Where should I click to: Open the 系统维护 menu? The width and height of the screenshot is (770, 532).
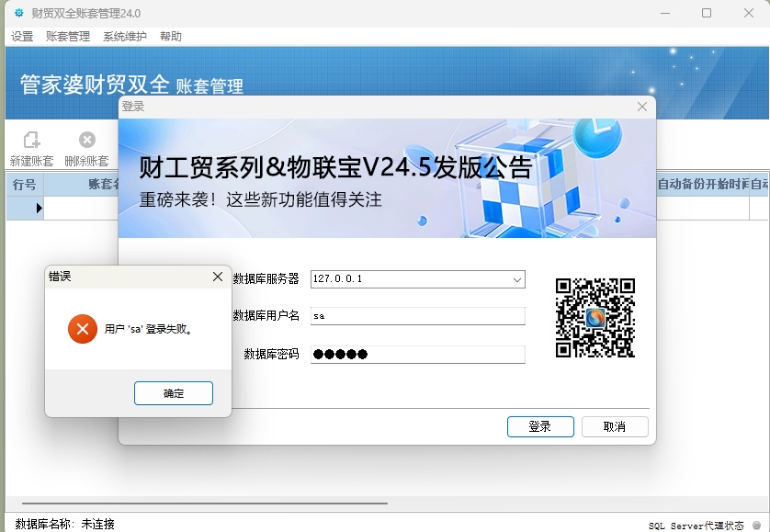point(125,37)
